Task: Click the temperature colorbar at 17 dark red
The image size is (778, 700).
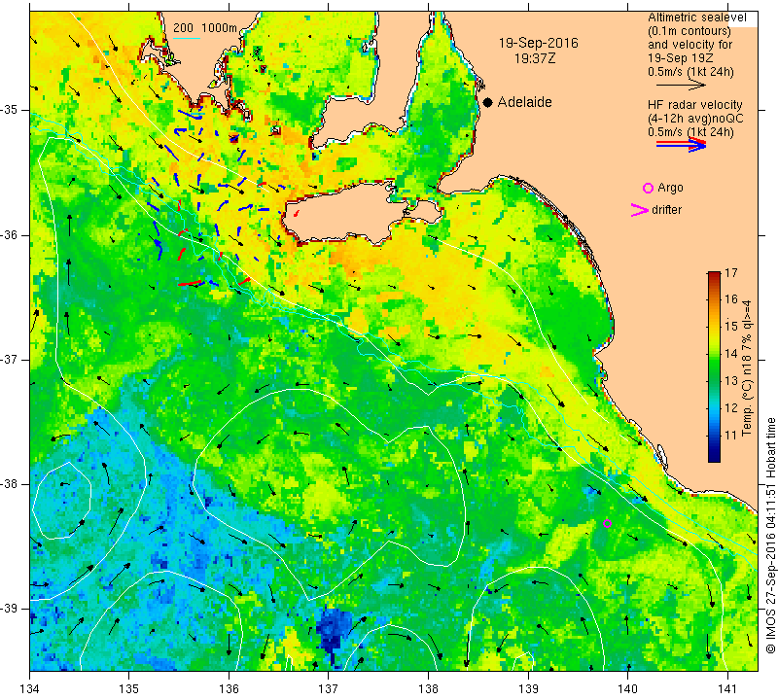Action: coord(714,273)
